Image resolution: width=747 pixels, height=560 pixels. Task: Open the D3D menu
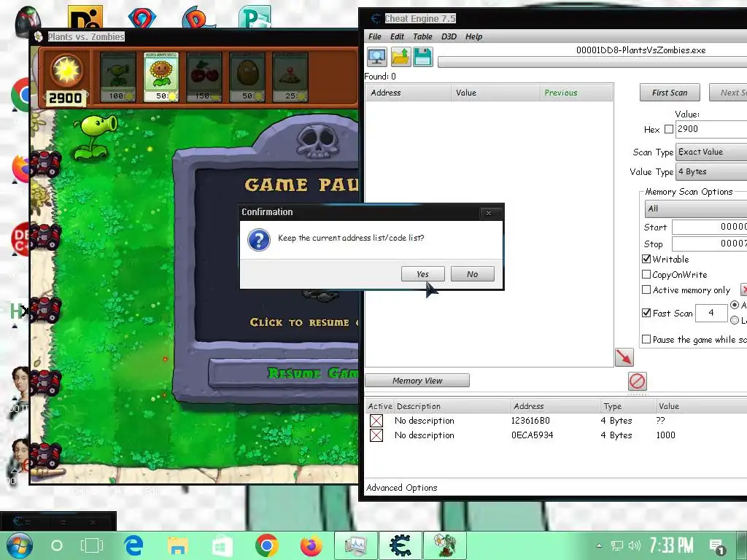[449, 36]
